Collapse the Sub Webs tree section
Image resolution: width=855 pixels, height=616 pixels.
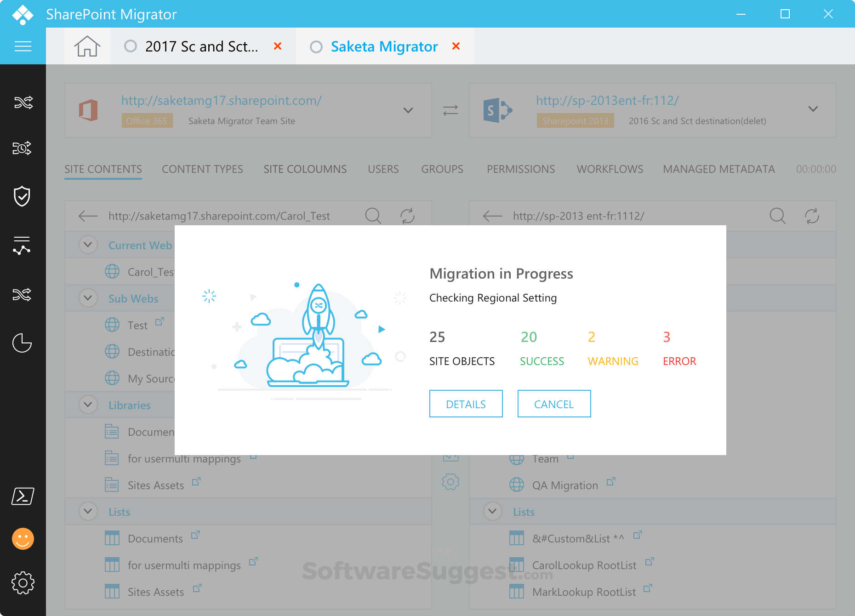pos(88,298)
